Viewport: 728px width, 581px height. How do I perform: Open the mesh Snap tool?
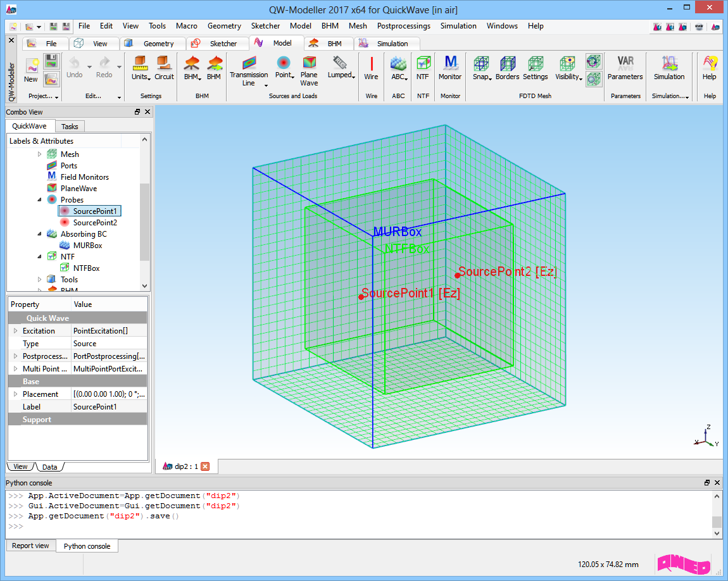tap(482, 68)
